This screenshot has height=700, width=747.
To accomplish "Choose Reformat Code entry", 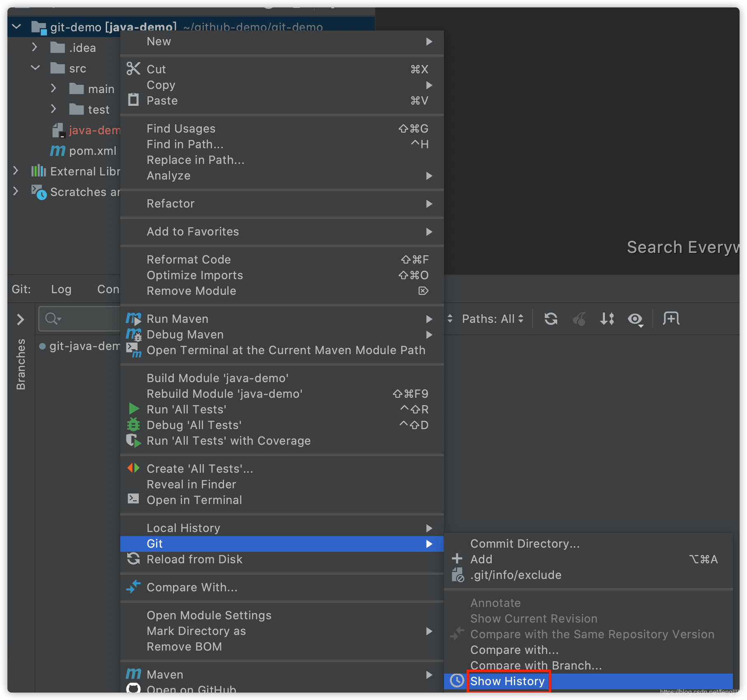I will pos(282,259).
